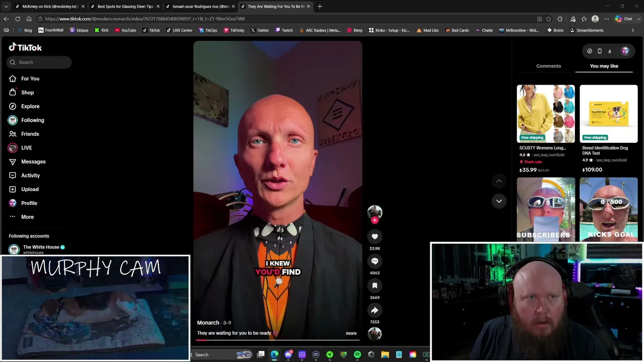Open the Monarch creator name link
This screenshot has height=362, width=644.
pyautogui.click(x=208, y=323)
